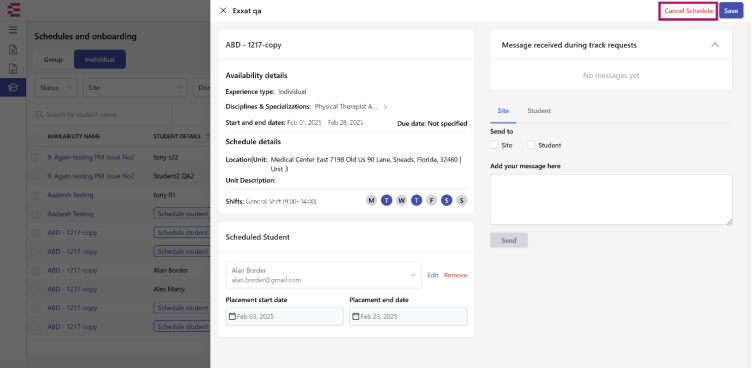
Task: Click the graduation cap sidebar icon
Action: [13, 87]
